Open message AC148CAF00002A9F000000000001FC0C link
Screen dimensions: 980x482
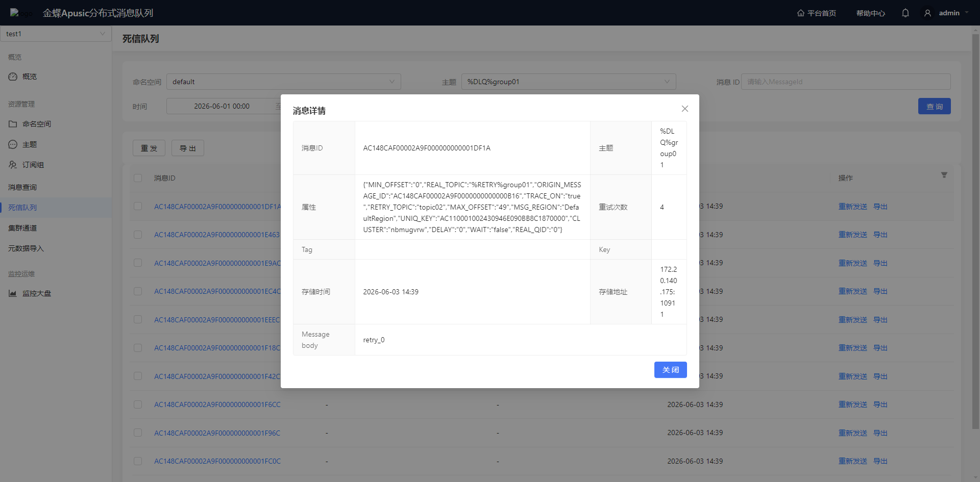[x=217, y=461]
